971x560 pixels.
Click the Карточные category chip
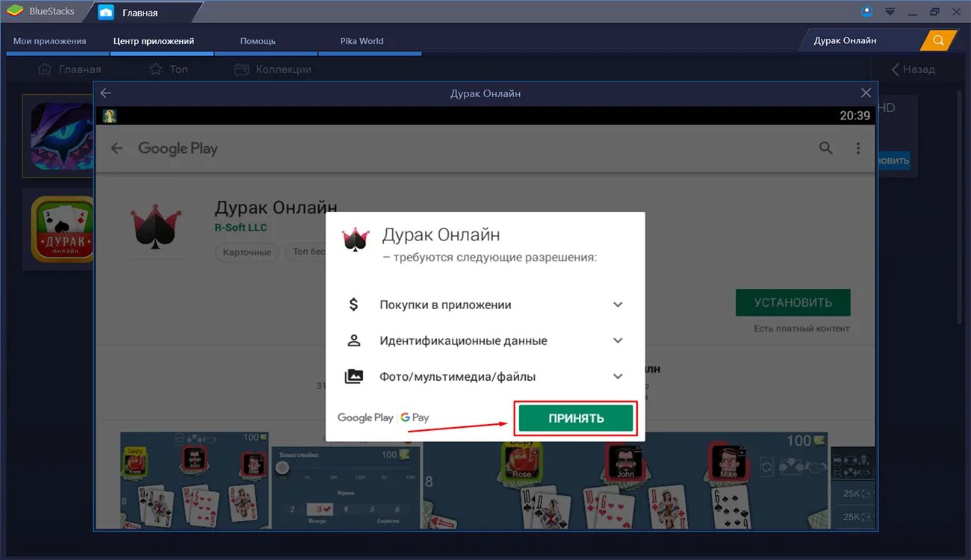pos(247,252)
